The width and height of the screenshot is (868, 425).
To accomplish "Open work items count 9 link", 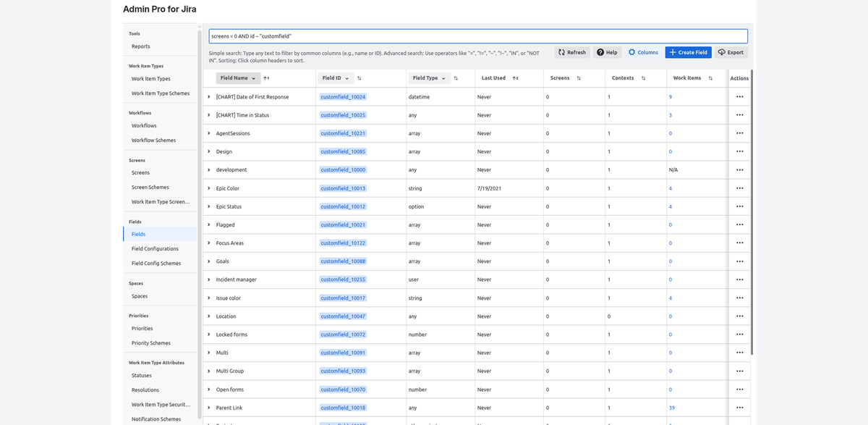I will (671, 97).
